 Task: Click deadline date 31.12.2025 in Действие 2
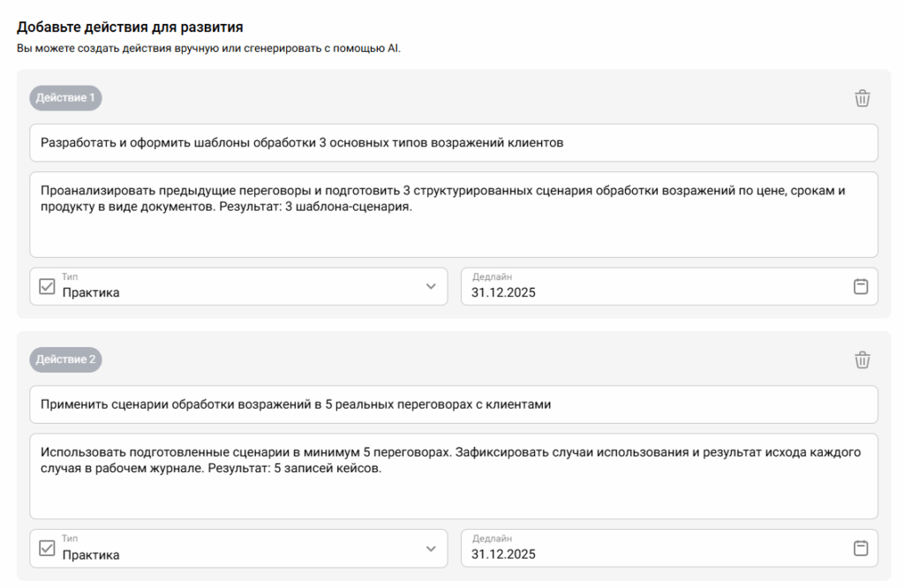[503, 554]
